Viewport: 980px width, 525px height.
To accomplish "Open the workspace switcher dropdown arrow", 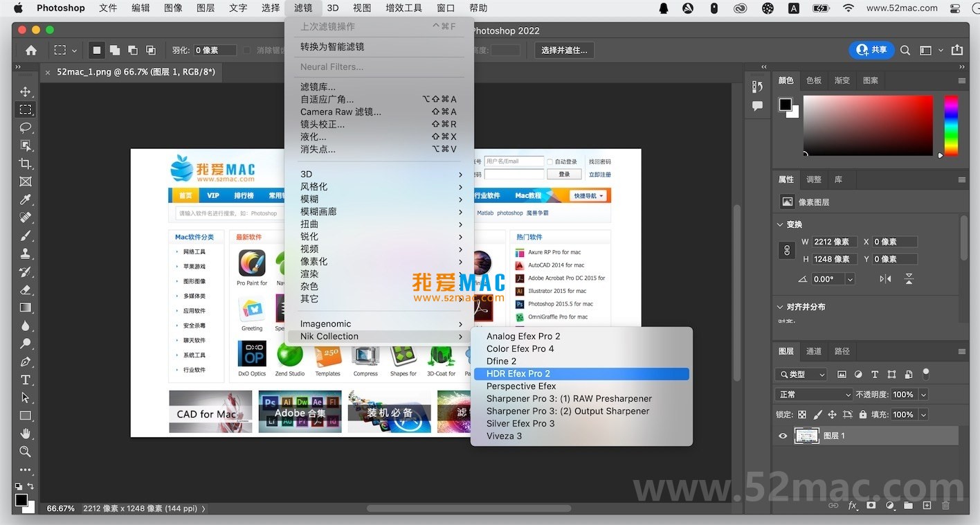I will pos(941,51).
